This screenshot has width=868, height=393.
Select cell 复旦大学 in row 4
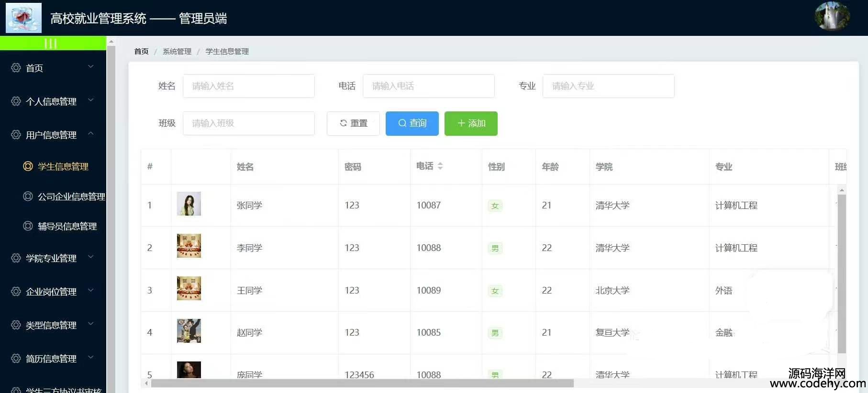coord(612,332)
